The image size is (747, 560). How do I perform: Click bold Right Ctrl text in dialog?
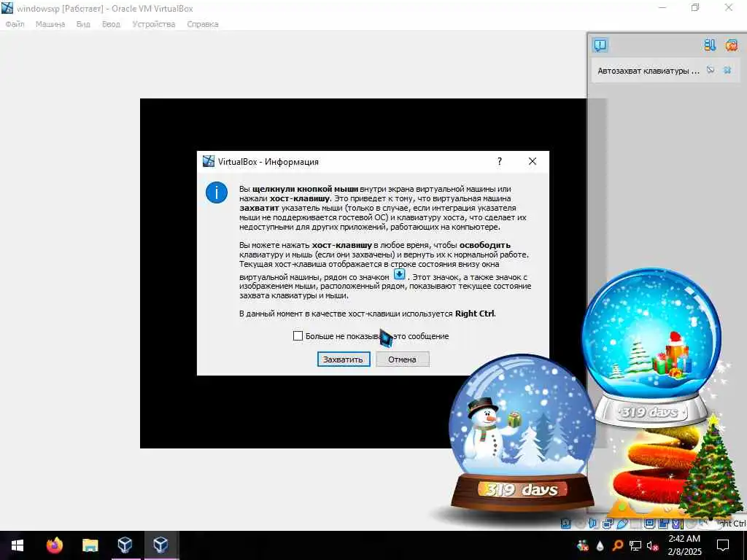(475, 314)
